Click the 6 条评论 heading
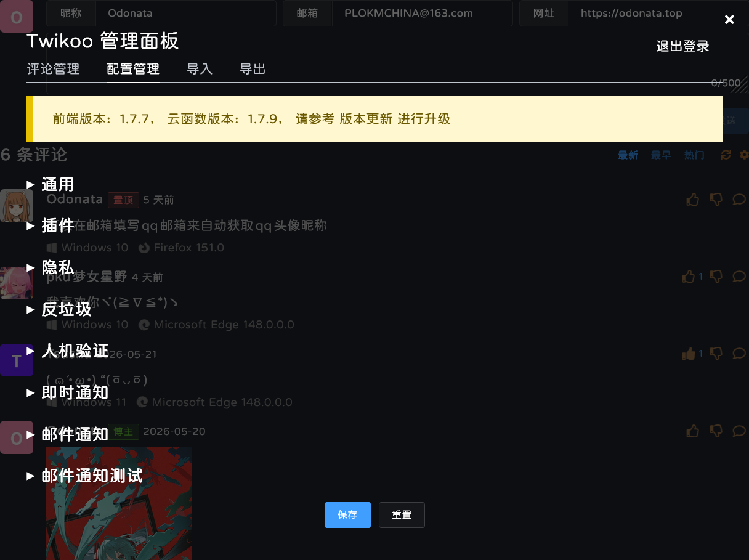Viewport: 749px width, 560px height. [34, 155]
